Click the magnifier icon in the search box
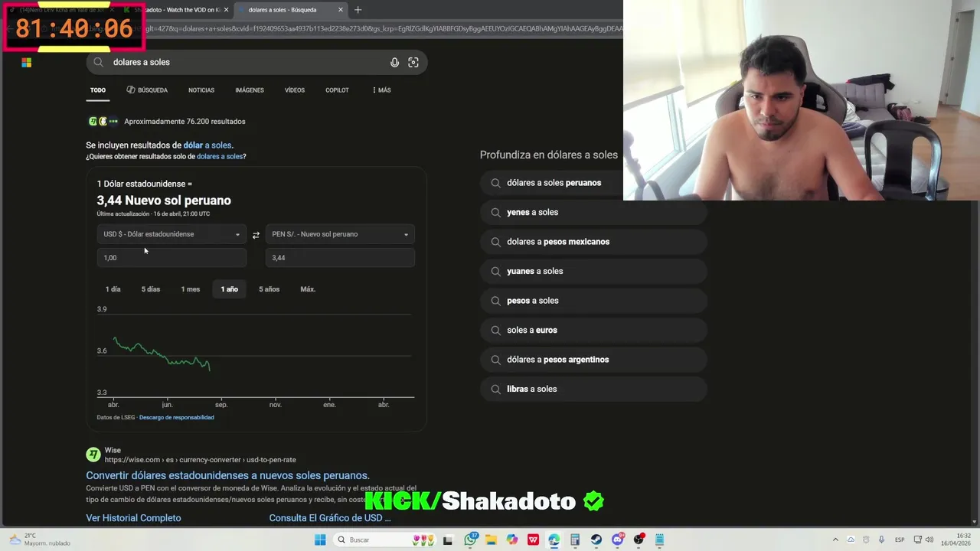 pos(99,63)
